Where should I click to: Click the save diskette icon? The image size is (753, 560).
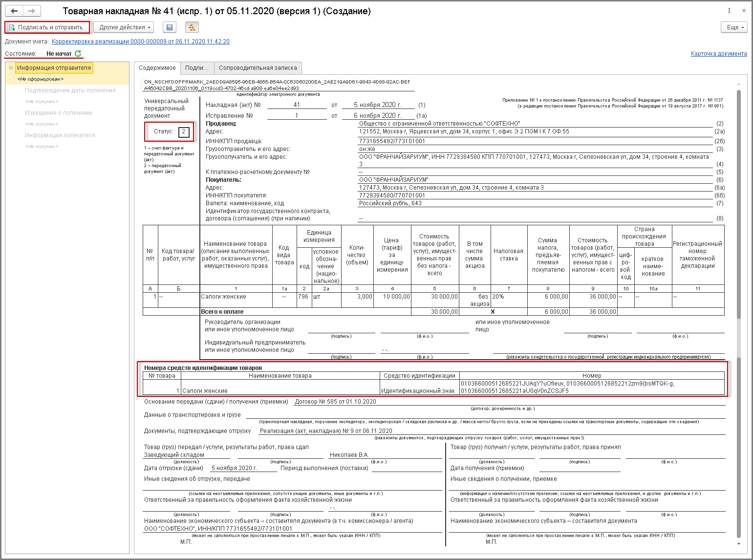(170, 27)
